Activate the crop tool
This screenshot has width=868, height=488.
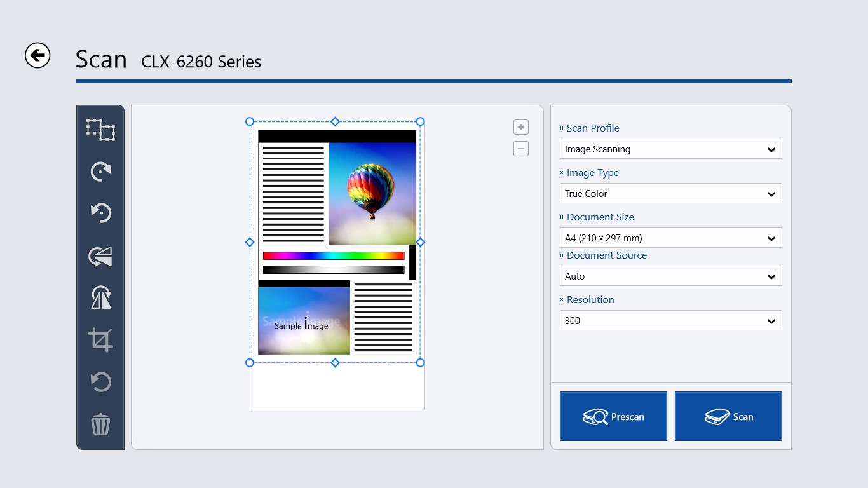point(100,339)
